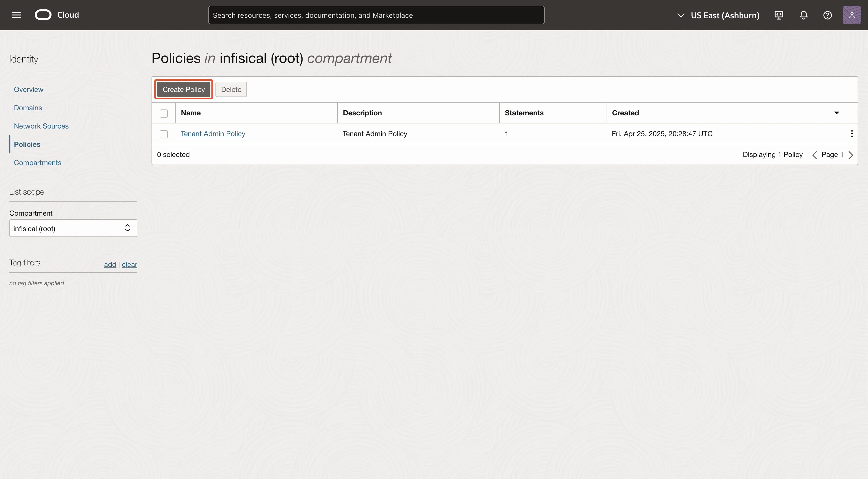Open the hamburger navigation menu

16,15
